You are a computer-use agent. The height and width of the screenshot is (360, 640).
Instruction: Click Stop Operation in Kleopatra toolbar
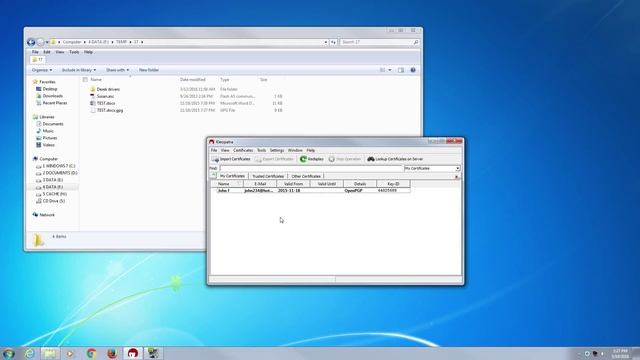click(x=345, y=159)
